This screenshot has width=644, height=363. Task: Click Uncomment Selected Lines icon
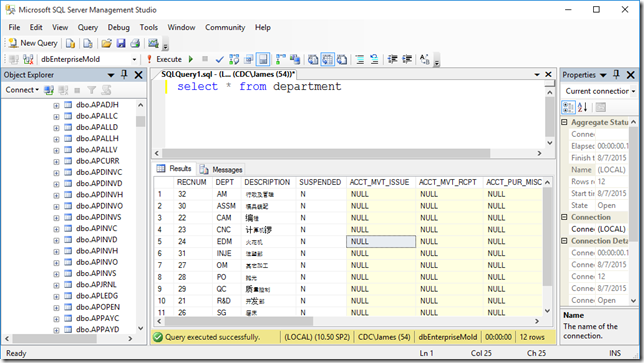coord(374,60)
